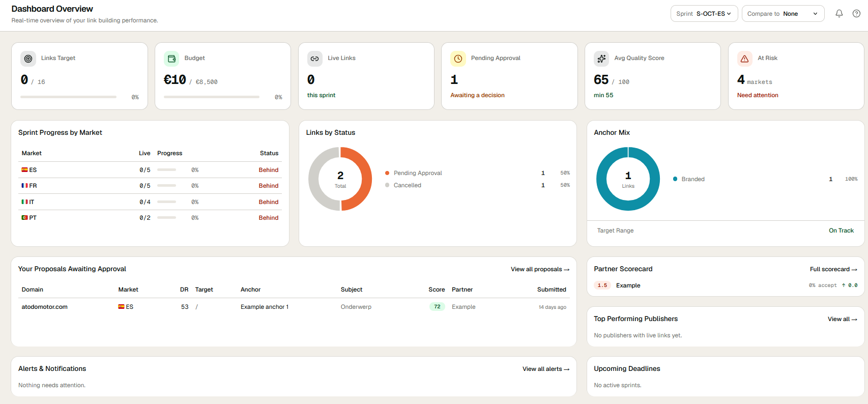This screenshot has height=404, width=868.
Task: Click the 0/4 live count for IT
Action: pos(145,202)
